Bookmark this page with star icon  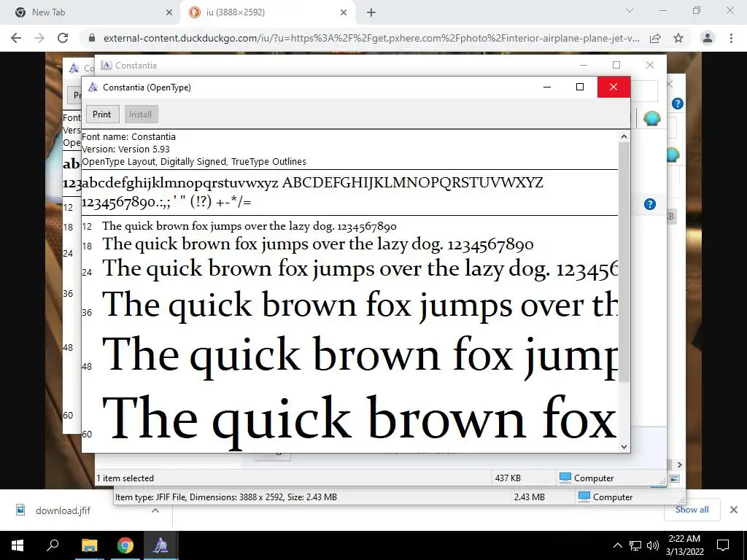pyautogui.click(x=678, y=38)
